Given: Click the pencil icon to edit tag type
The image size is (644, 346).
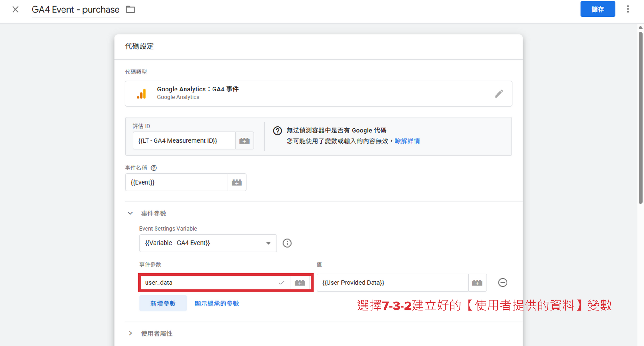Looking at the screenshot, I should click(x=499, y=94).
